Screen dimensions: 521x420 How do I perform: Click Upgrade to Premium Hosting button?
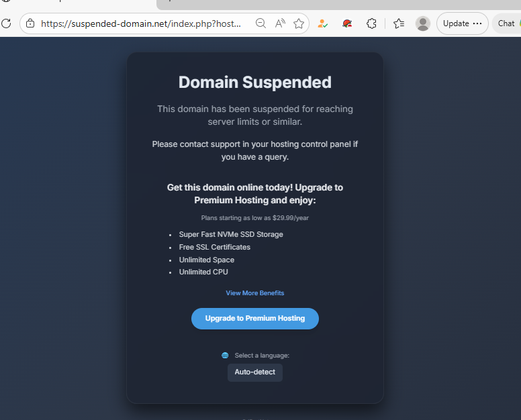pyautogui.click(x=255, y=319)
